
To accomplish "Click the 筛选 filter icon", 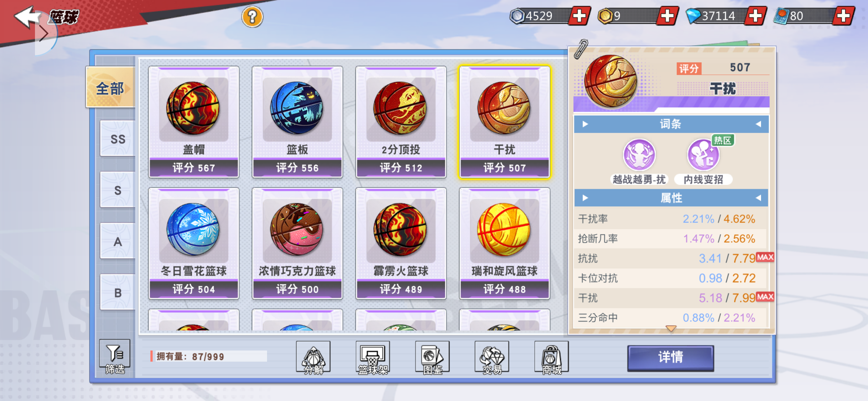I will coord(115,357).
